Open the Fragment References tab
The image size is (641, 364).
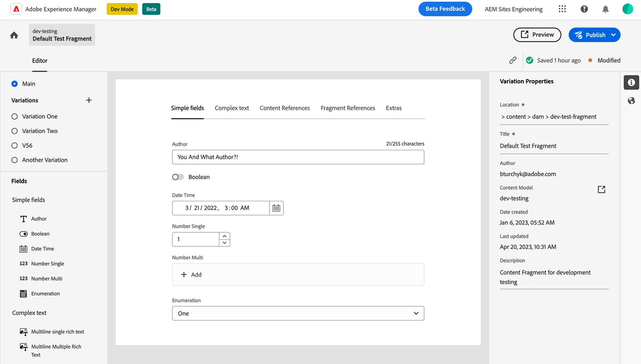348,108
